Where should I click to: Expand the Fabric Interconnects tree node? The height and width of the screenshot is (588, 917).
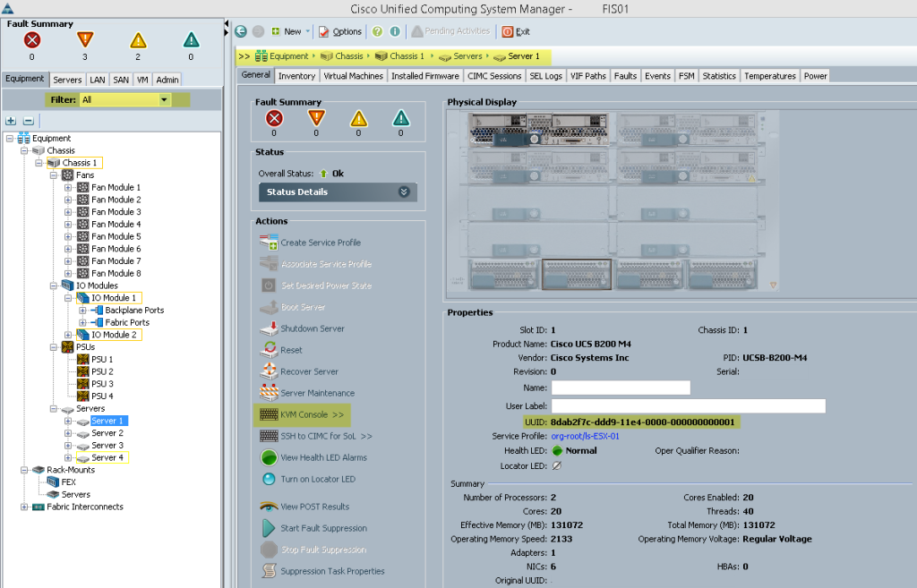(24, 507)
